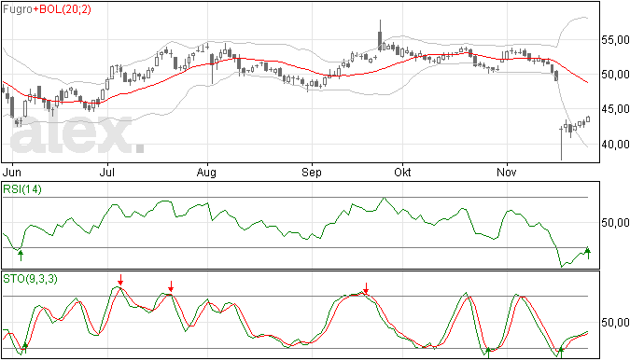Click the Jun month label
The image size is (644, 361).
click(x=11, y=172)
